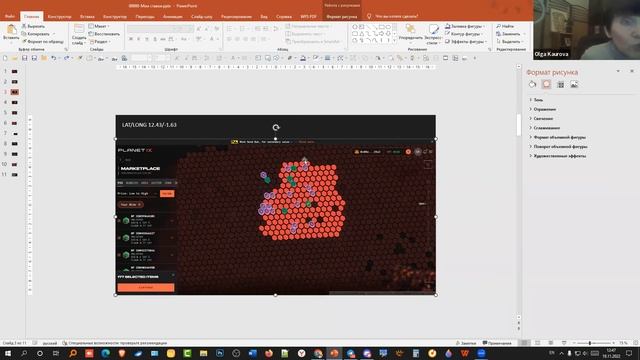
Task: Close the Формат рисунка pane
Action: [632, 71]
